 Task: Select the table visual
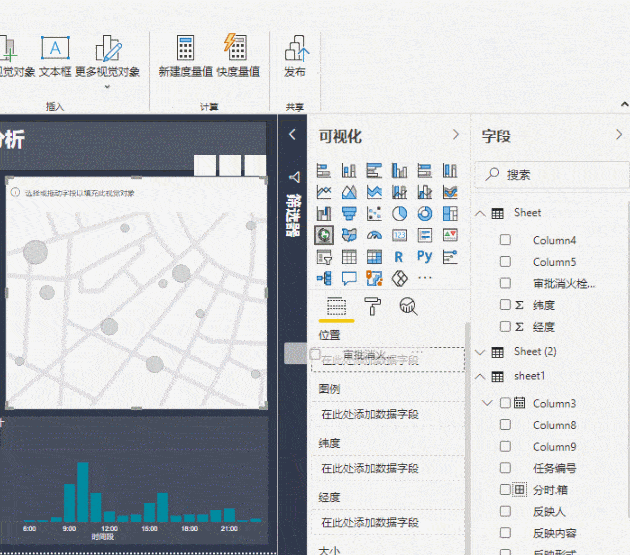coord(349,257)
